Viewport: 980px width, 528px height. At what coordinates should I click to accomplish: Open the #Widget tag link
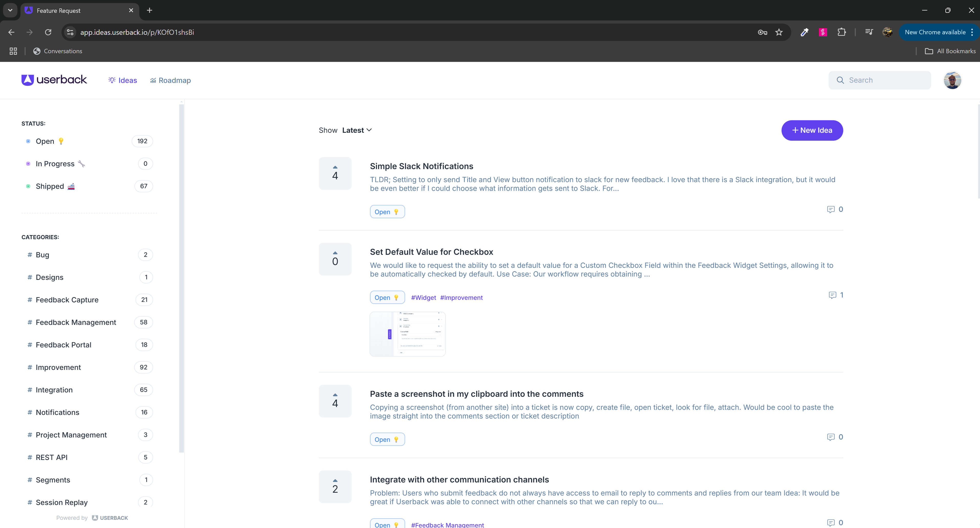(x=423, y=298)
